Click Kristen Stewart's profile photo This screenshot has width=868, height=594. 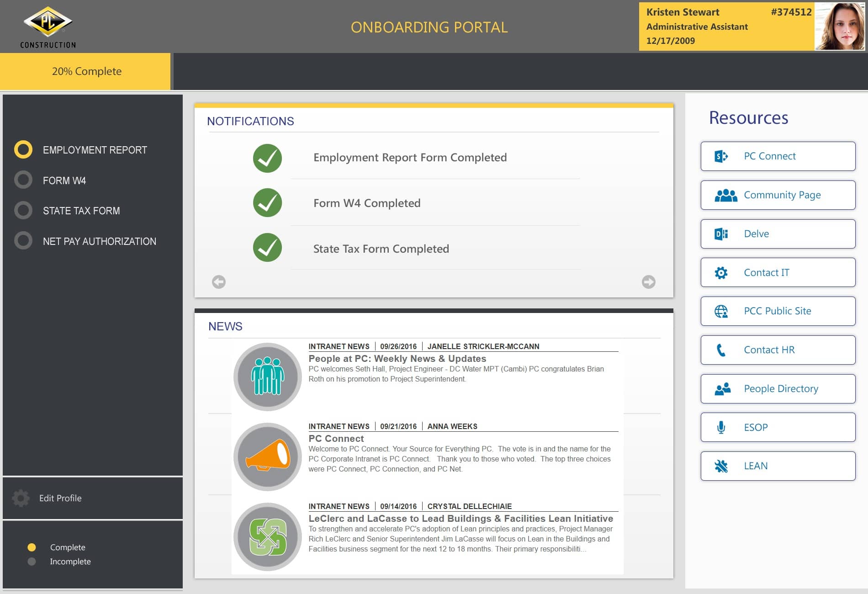coord(840,27)
